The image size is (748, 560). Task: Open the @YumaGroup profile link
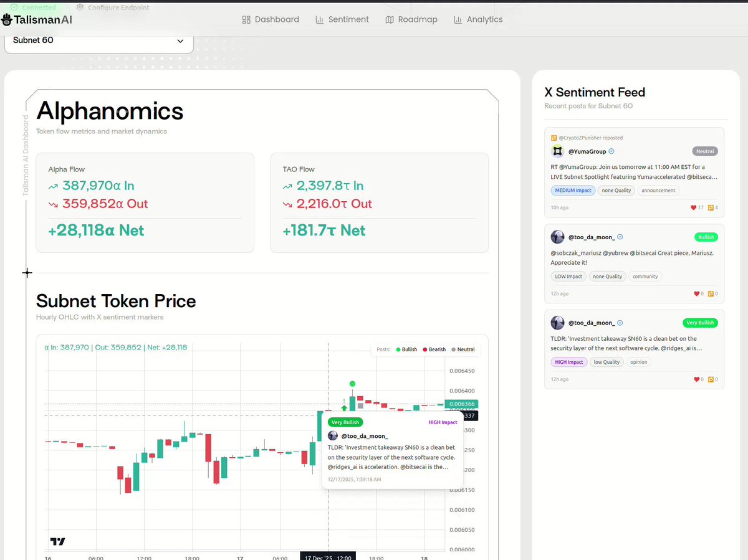(587, 151)
